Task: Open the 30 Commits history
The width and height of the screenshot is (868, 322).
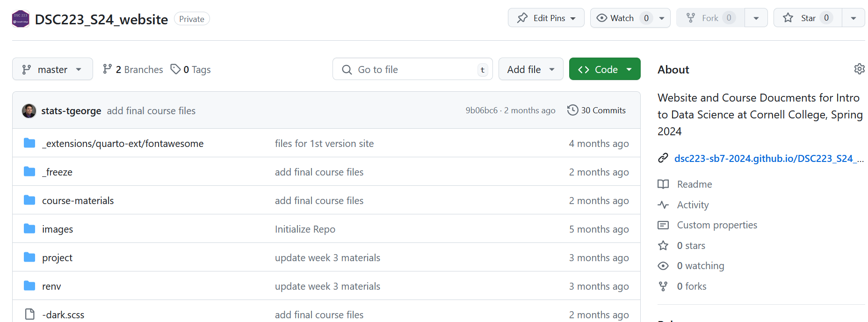Action: coord(596,110)
